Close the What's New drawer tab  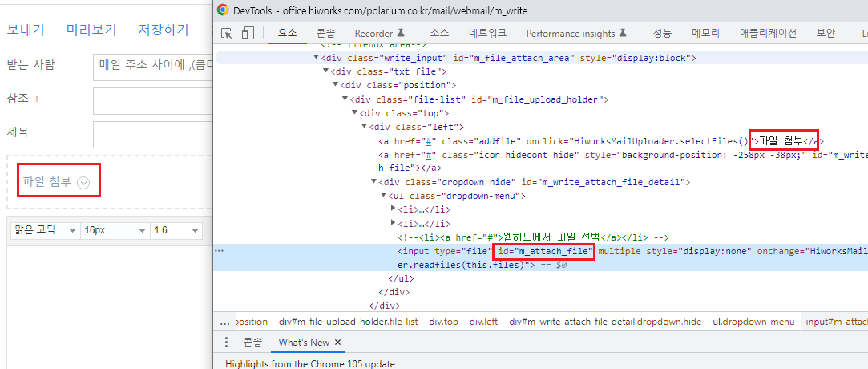(338, 343)
